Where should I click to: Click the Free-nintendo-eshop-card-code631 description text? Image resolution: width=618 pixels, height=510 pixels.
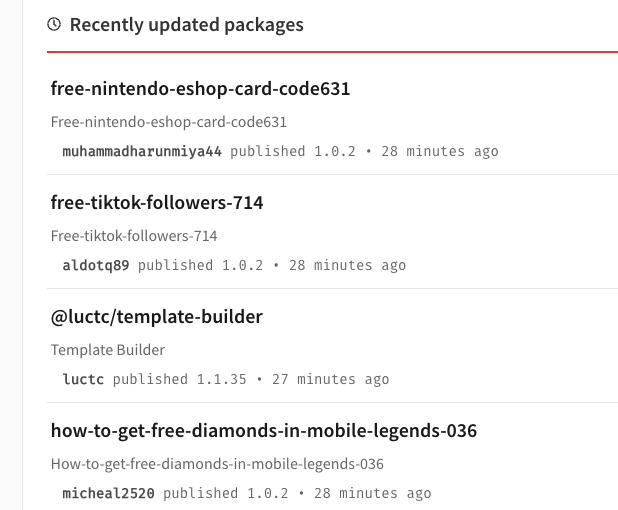tap(169, 122)
